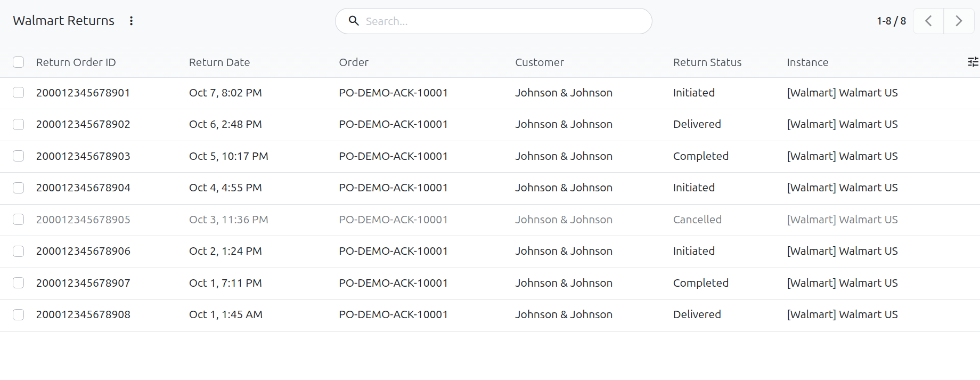Select checkbox for return 200012345678903
The width and height of the screenshot is (980, 380).
click(x=19, y=156)
